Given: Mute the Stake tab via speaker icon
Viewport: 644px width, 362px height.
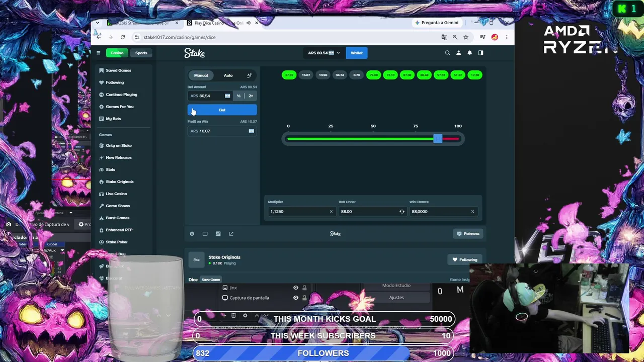Looking at the screenshot, I should click(248, 23).
